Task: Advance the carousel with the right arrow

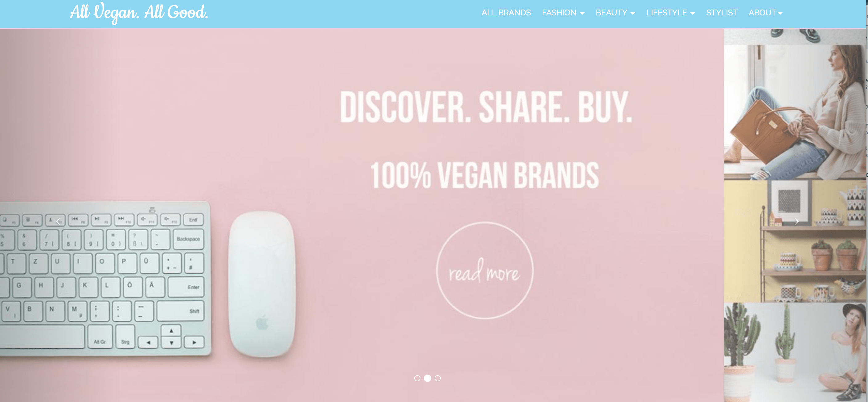Action: (796, 221)
